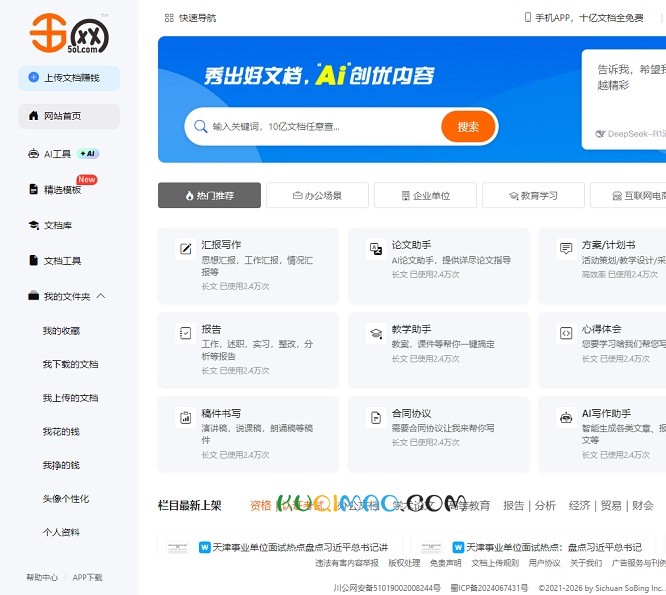The image size is (666, 595).
Task: Click the blue W icon of first Tianjin document
Action: tap(205, 547)
